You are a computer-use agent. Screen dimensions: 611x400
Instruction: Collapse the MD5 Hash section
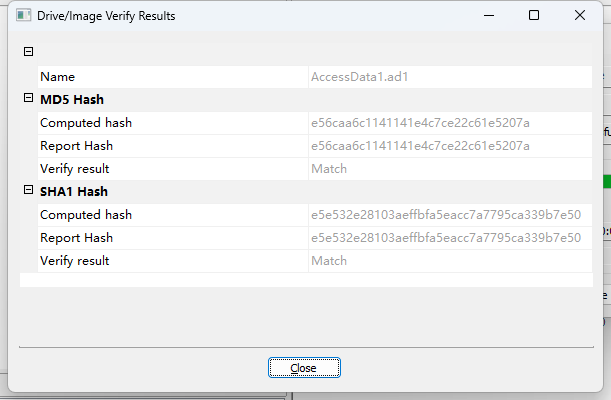[28, 99]
